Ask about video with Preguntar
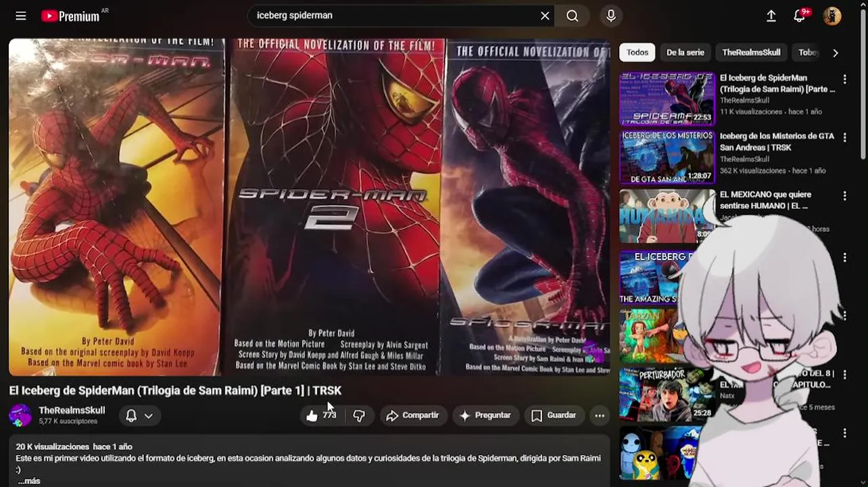 point(485,415)
